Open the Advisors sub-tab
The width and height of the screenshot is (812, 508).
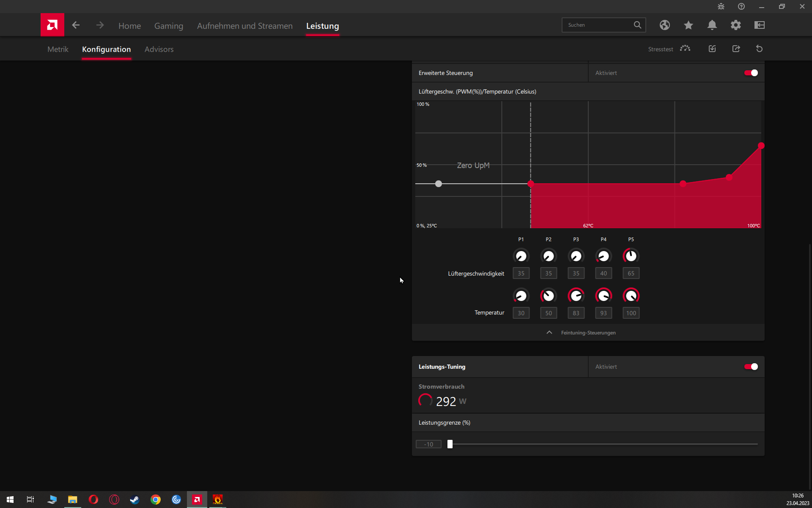(x=159, y=49)
